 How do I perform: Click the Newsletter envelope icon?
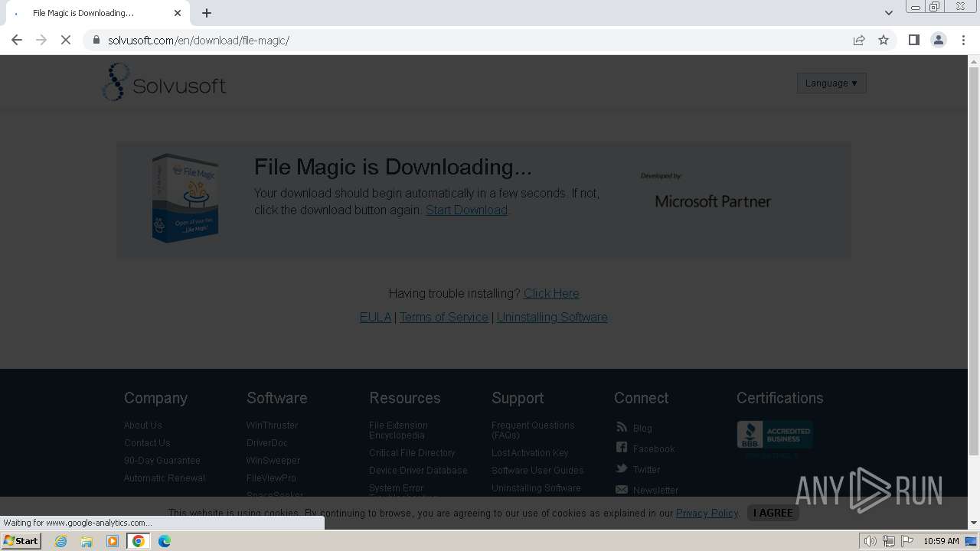(622, 490)
